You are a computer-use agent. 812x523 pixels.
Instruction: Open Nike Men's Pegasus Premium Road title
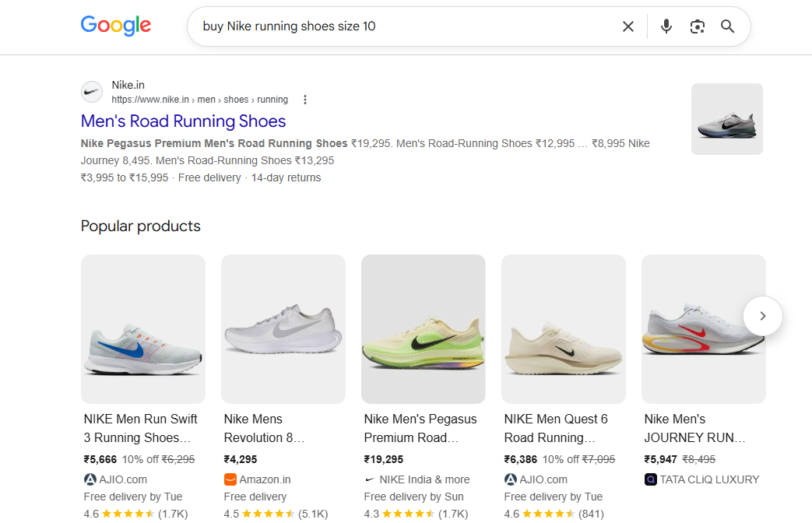click(420, 428)
